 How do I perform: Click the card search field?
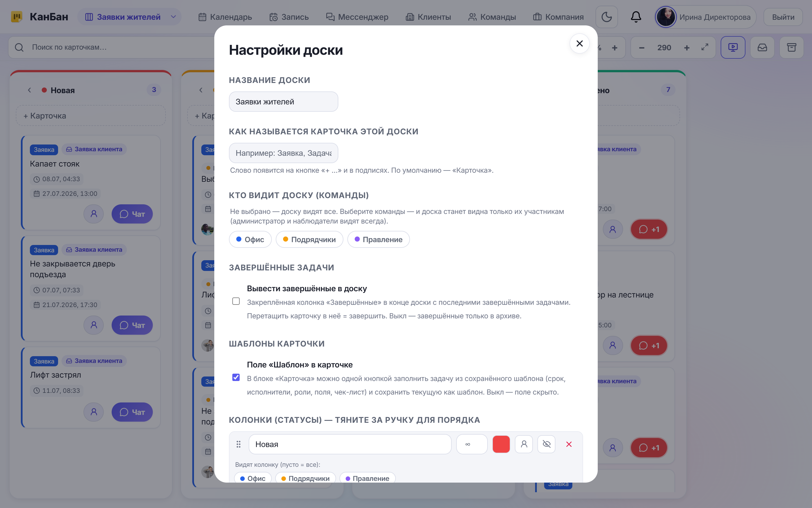(x=114, y=47)
